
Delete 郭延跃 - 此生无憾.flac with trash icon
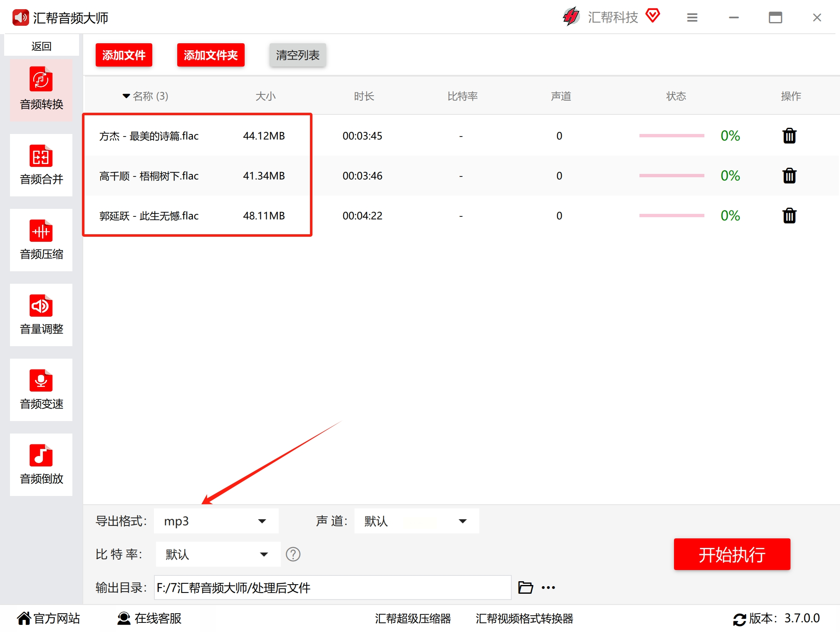(789, 216)
